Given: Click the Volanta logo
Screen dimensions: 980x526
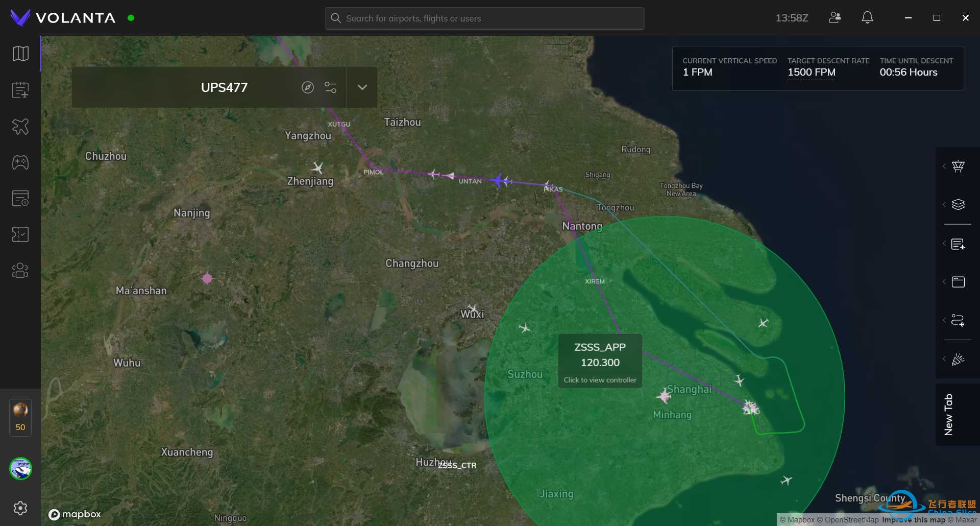Looking at the screenshot, I should click(x=63, y=18).
